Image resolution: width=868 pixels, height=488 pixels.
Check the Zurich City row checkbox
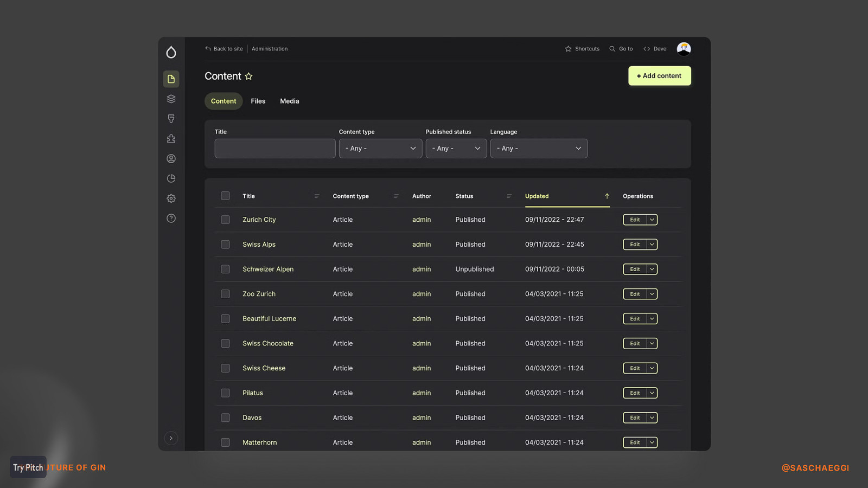click(225, 220)
